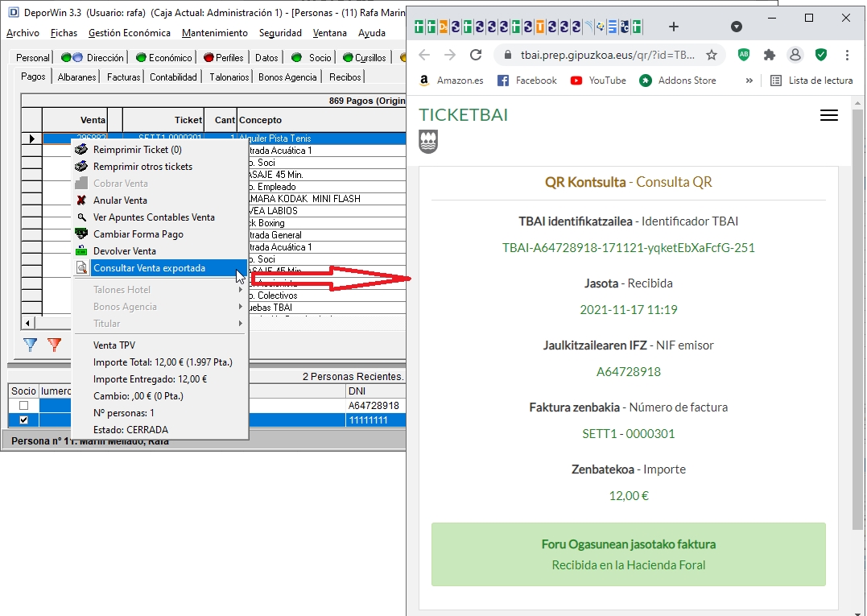The image size is (867, 616).
Task: Expand the Talones Hotel submenu arrow
Action: (241, 290)
